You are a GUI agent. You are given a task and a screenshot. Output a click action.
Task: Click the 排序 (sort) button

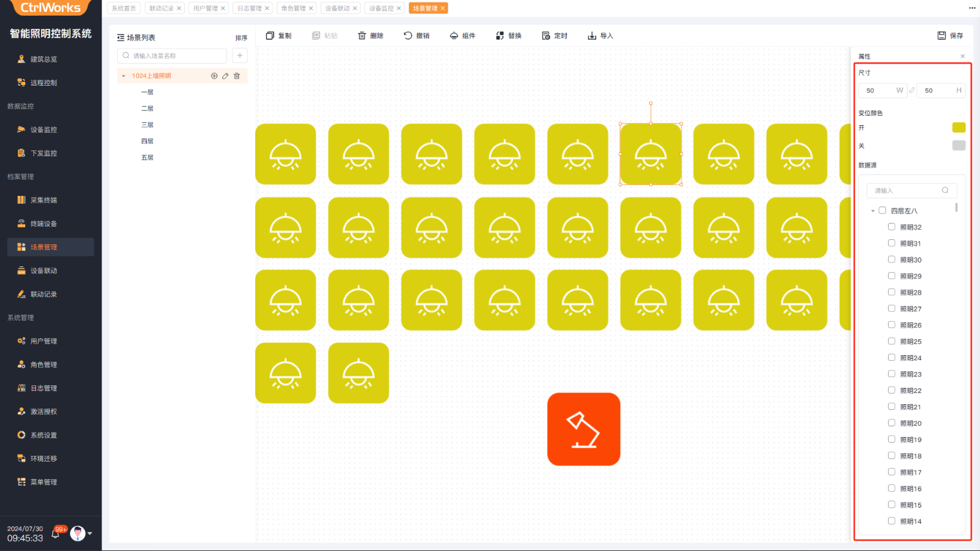point(241,38)
